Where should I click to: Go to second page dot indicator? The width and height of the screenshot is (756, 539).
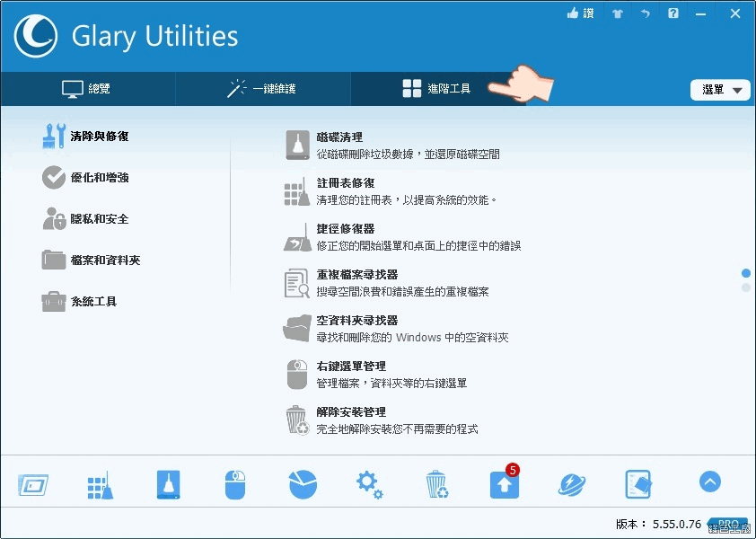pyautogui.click(x=746, y=287)
